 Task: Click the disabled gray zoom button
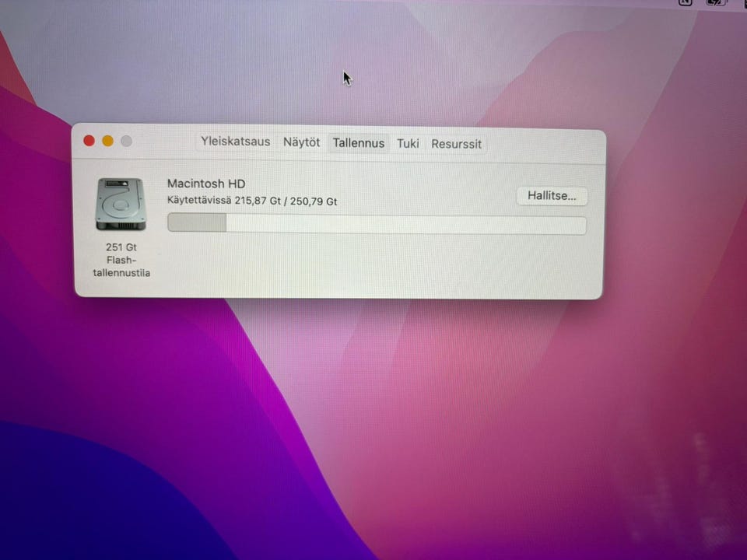pyautogui.click(x=126, y=142)
